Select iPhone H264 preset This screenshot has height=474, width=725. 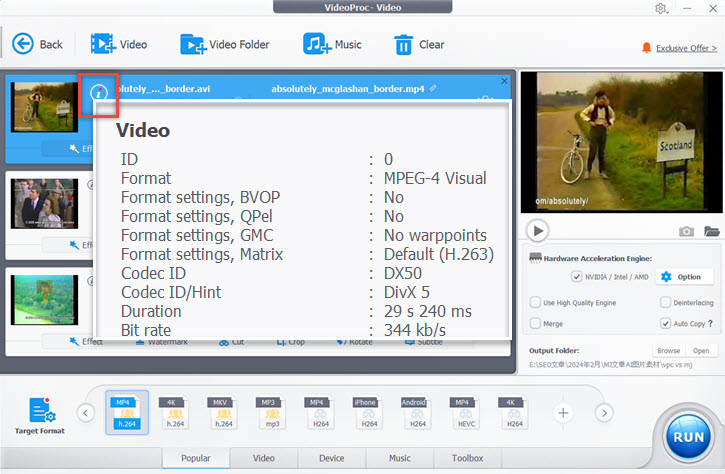tap(369, 412)
